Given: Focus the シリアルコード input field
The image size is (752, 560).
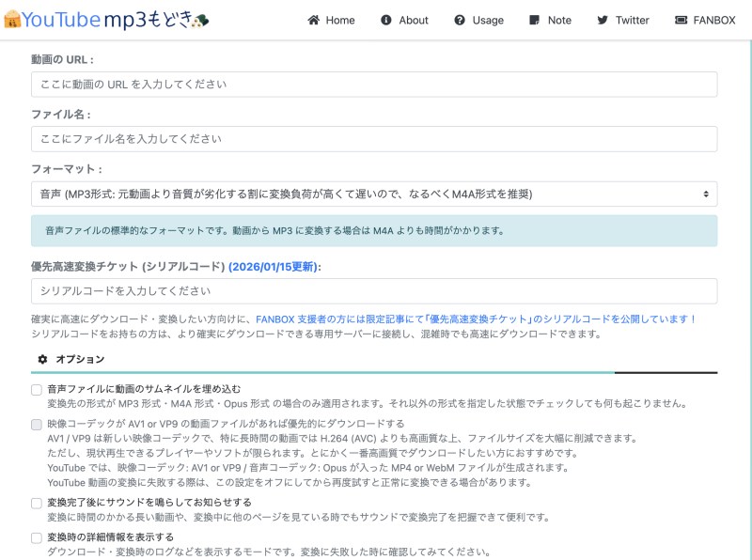Looking at the screenshot, I should (374, 291).
